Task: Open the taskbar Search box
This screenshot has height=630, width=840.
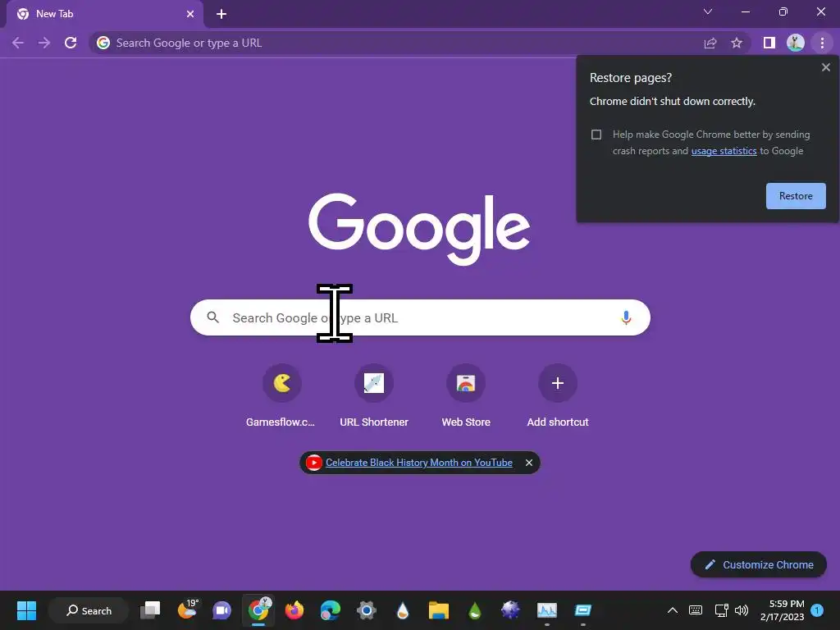Action: [x=89, y=610]
